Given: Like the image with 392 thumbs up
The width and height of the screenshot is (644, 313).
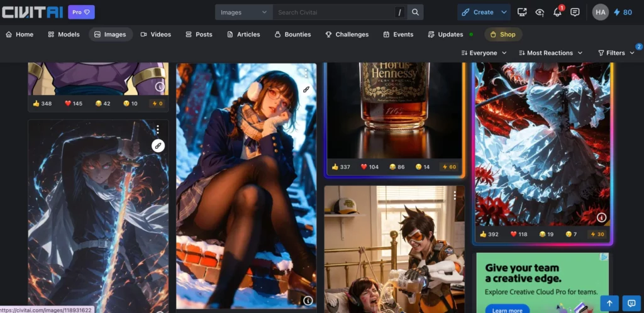Looking at the screenshot, I should [489, 234].
